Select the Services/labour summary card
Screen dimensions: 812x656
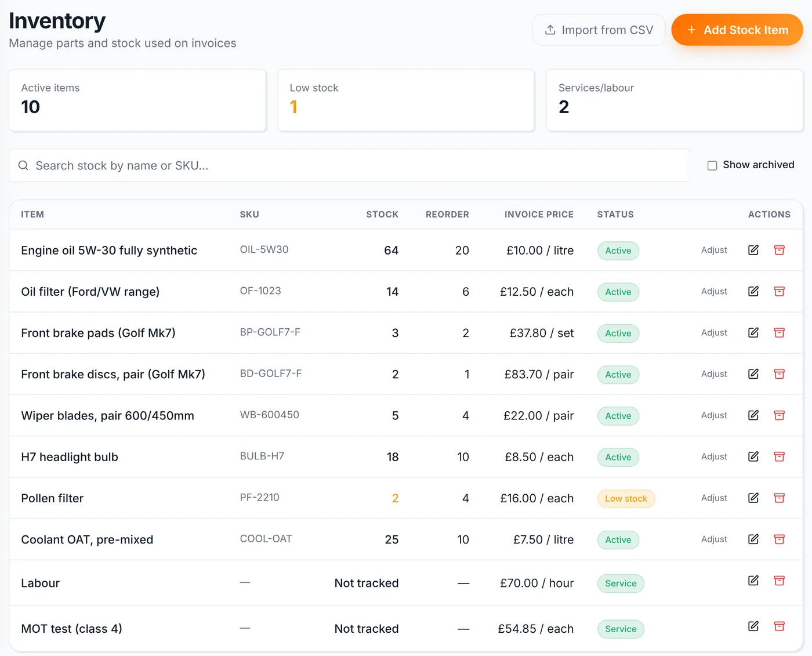click(x=675, y=100)
